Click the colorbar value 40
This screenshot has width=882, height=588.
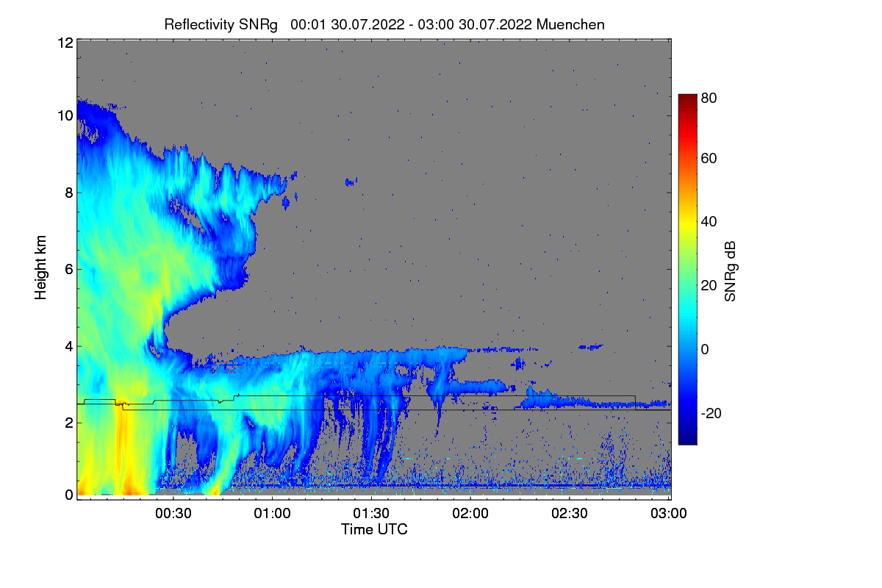point(709,221)
